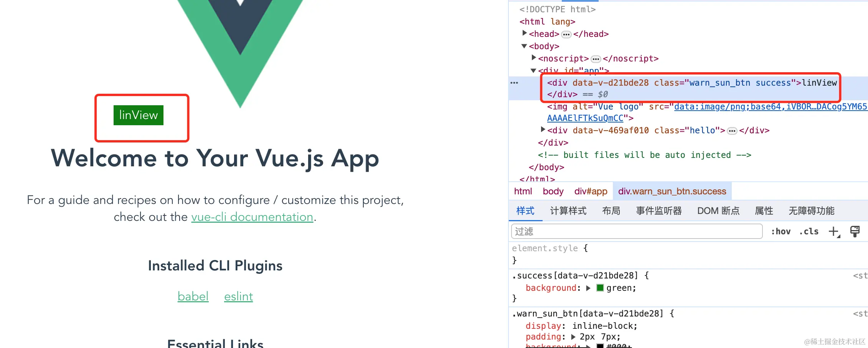This screenshot has width=868, height=348.
Task: Click the ellipsis badge inside the head tag
Action: click(x=566, y=35)
